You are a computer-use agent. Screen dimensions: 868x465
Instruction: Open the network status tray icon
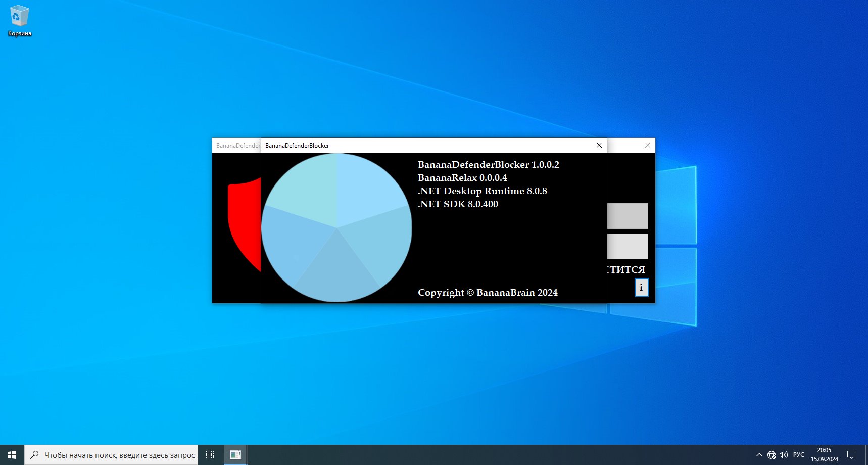coord(771,455)
